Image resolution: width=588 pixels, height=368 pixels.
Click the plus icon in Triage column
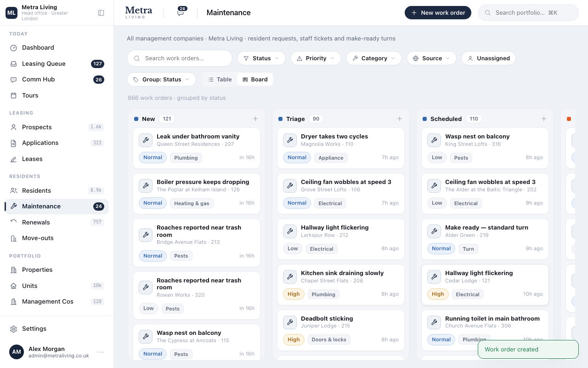400,119
